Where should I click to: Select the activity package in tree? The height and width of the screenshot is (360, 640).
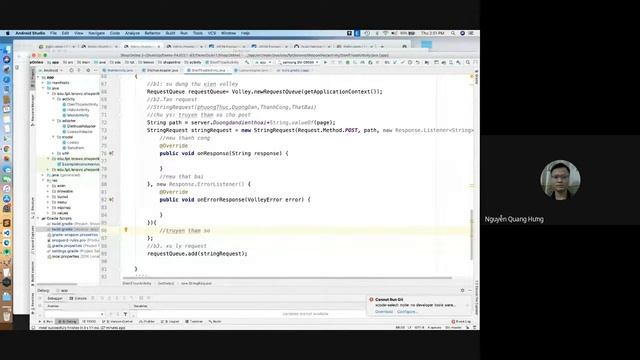(x=68, y=99)
